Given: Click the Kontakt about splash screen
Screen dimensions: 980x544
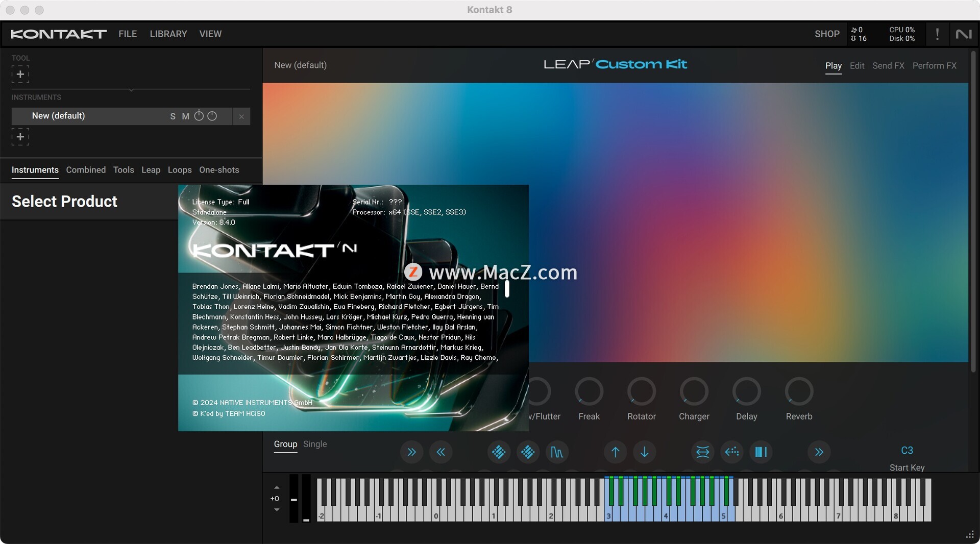Looking at the screenshot, I should point(353,308).
